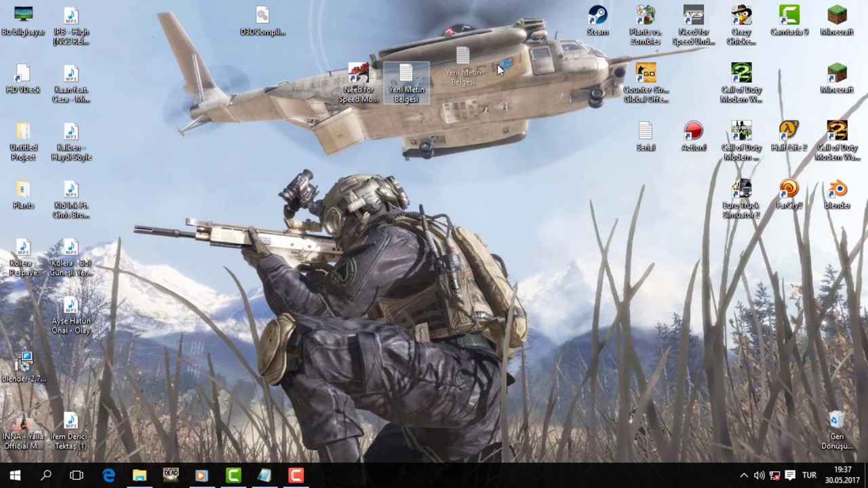Select the Kid Ink Ft. Chris Bro MP3
This screenshot has width=868, height=488.
point(71,200)
